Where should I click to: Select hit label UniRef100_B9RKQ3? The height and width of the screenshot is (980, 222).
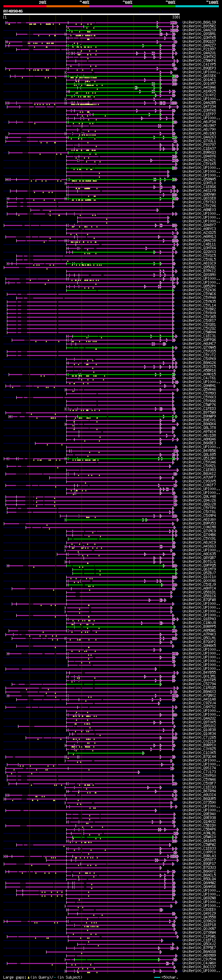click(x=199, y=153)
